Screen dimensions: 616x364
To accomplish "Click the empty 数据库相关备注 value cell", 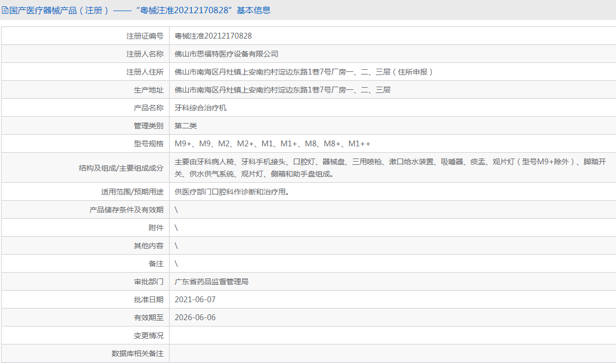I will pos(392,353).
